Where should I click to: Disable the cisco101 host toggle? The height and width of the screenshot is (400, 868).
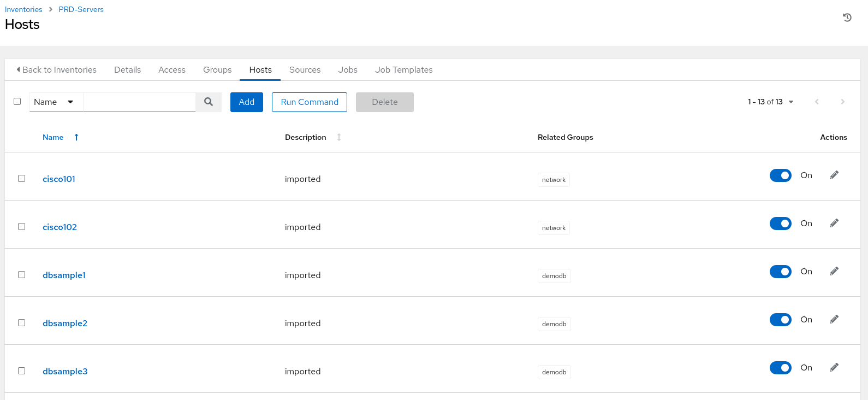[x=780, y=175]
